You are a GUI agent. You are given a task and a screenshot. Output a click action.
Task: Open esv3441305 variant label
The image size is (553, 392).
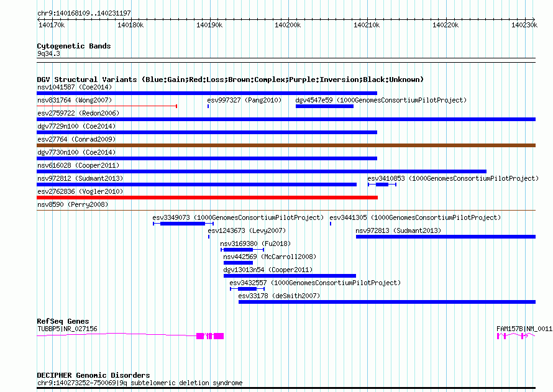[x=415, y=217]
